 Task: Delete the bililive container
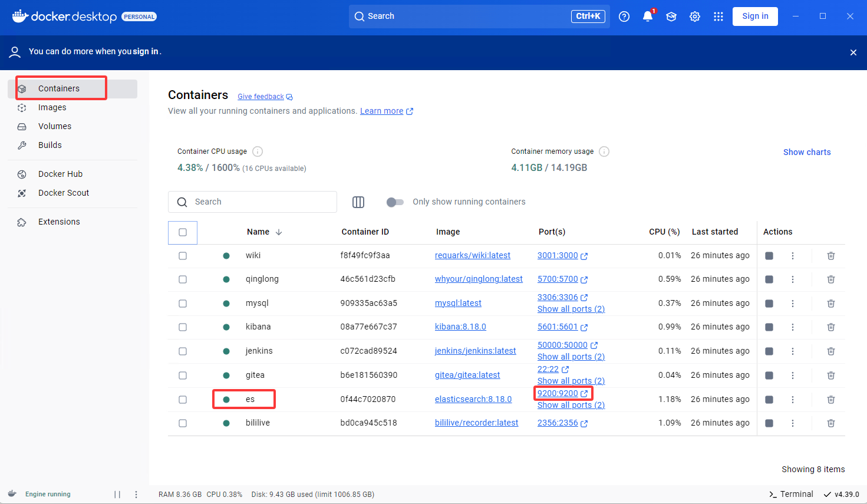pos(831,423)
